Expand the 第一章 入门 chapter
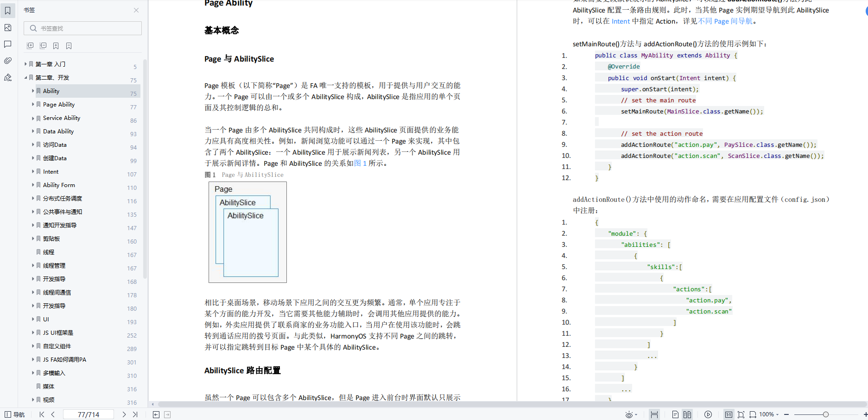868x420 pixels. 25,64
